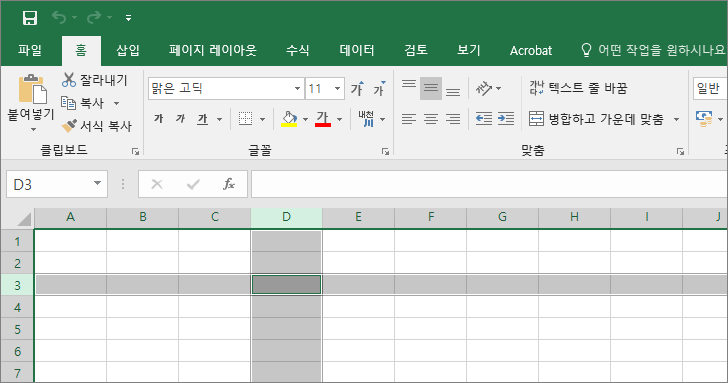Click the Save disk icon

click(30, 18)
